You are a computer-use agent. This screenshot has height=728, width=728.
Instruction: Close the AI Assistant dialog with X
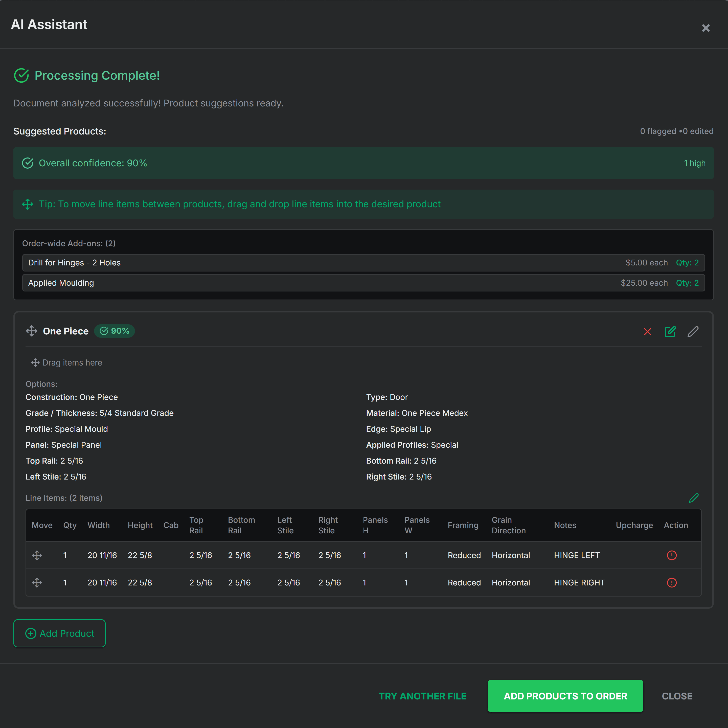pos(706,28)
